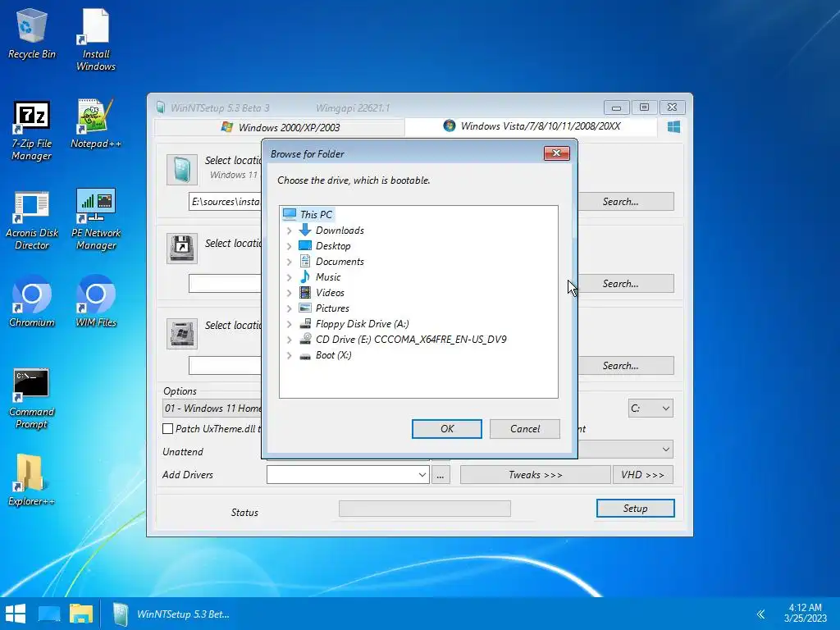840x630 pixels.
Task: Launch Notepad++ desktop icon
Action: pyautogui.click(x=96, y=125)
